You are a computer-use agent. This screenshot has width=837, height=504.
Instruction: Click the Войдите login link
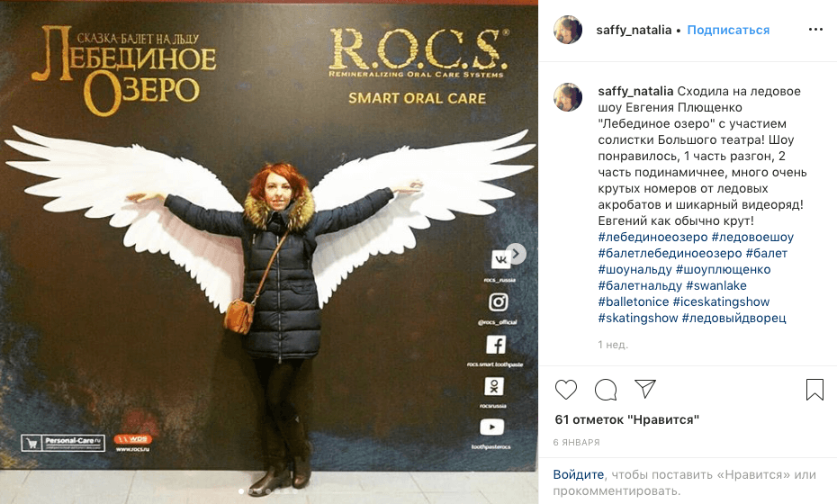click(x=578, y=474)
